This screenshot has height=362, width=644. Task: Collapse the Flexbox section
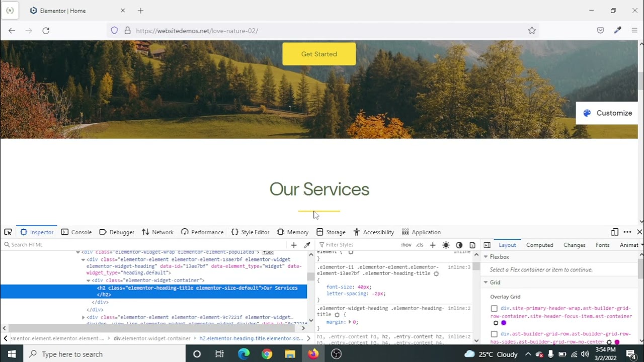pyautogui.click(x=486, y=257)
